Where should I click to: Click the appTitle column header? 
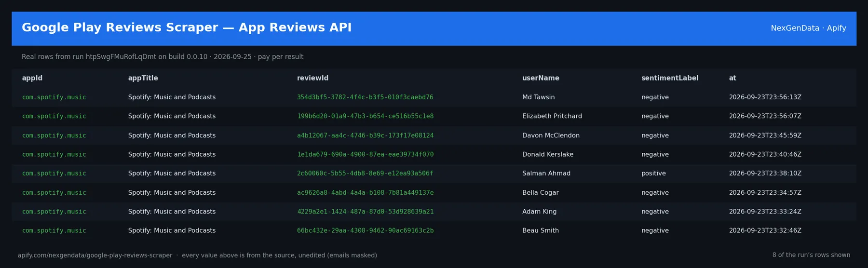click(x=143, y=78)
